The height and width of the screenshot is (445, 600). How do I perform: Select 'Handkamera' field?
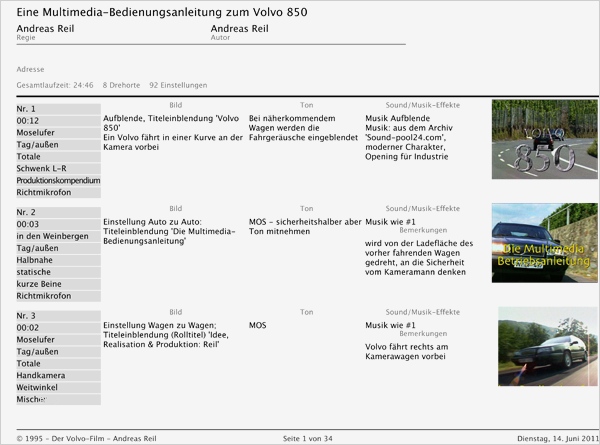(x=58, y=375)
